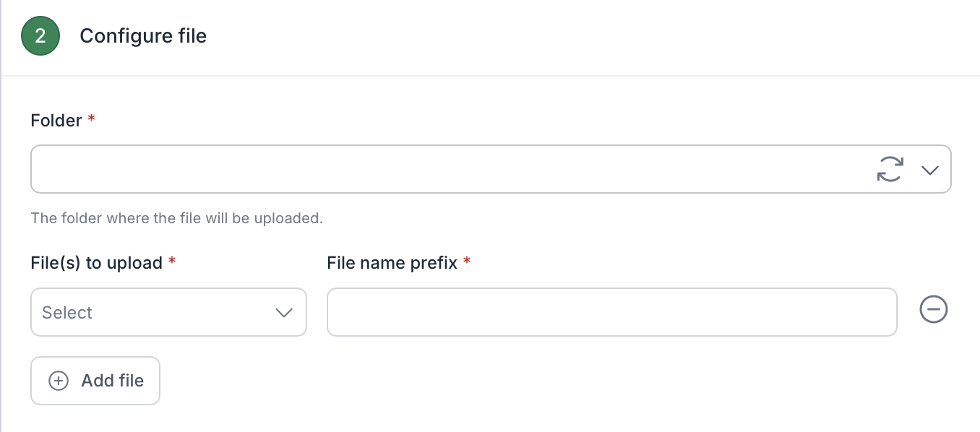Viewport: 980px width, 432px height.
Task: Click the File(s) to upload label
Action: (x=97, y=263)
